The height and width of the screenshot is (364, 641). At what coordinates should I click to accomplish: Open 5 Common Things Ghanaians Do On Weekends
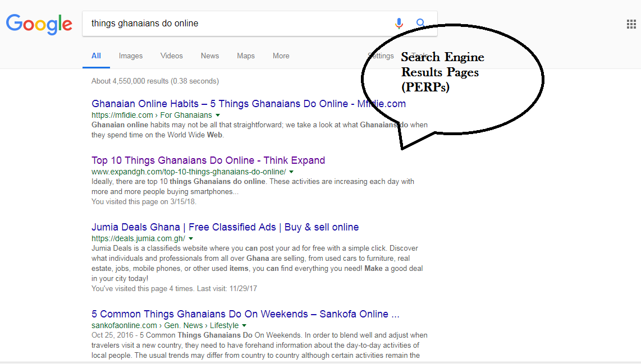coord(245,314)
